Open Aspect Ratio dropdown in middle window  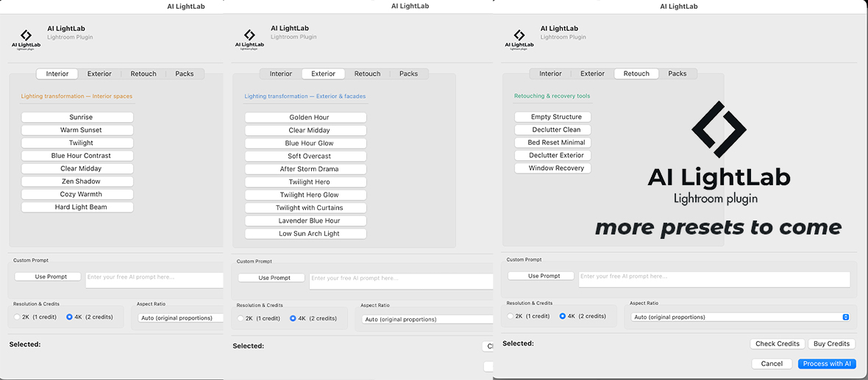point(427,319)
